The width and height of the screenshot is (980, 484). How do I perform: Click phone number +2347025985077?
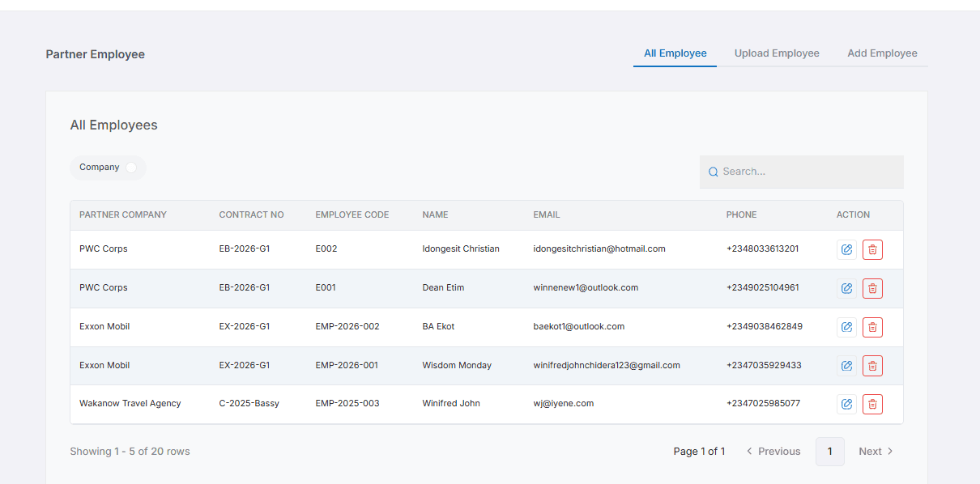(x=764, y=403)
